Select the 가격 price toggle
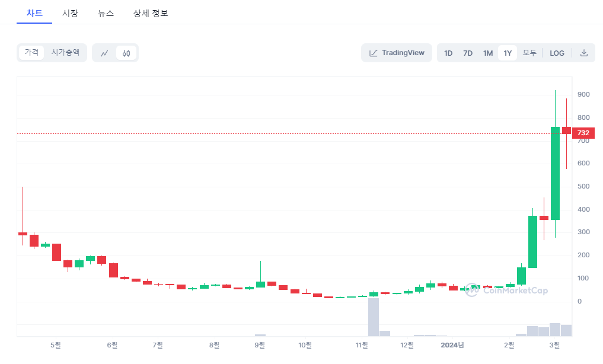The width and height of the screenshot is (603, 364). [x=31, y=52]
